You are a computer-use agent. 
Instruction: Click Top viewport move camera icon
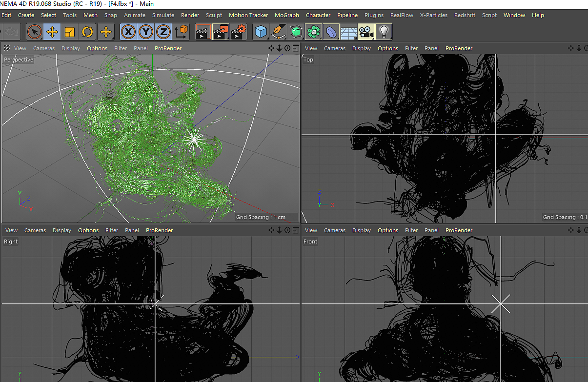[x=570, y=48]
